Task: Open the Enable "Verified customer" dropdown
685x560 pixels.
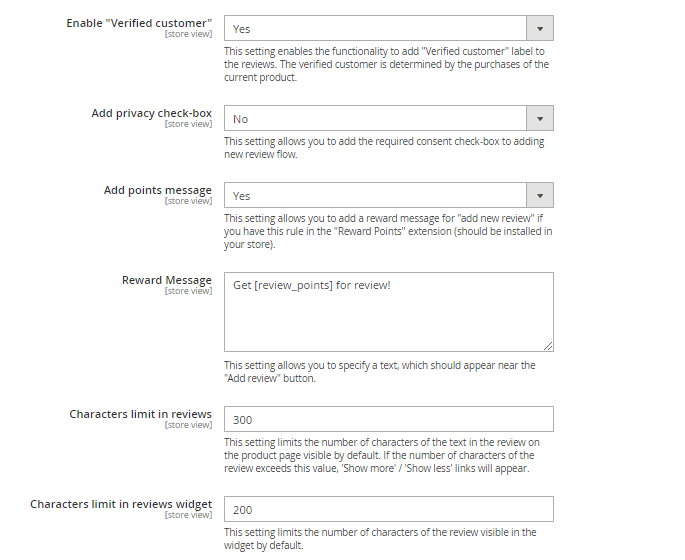Action: [388, 29]
